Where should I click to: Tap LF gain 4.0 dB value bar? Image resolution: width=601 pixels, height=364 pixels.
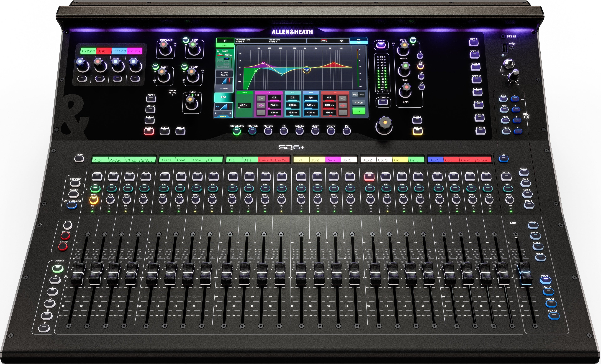[x=274, y=113]
